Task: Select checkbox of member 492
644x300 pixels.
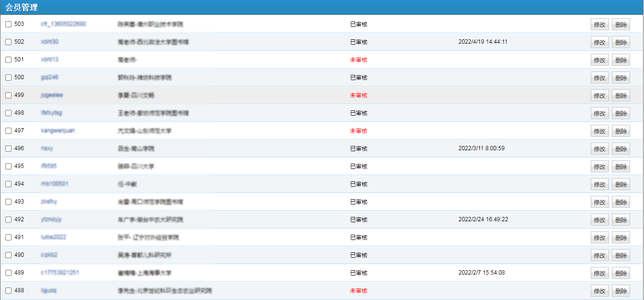Action: coord(9,220)
